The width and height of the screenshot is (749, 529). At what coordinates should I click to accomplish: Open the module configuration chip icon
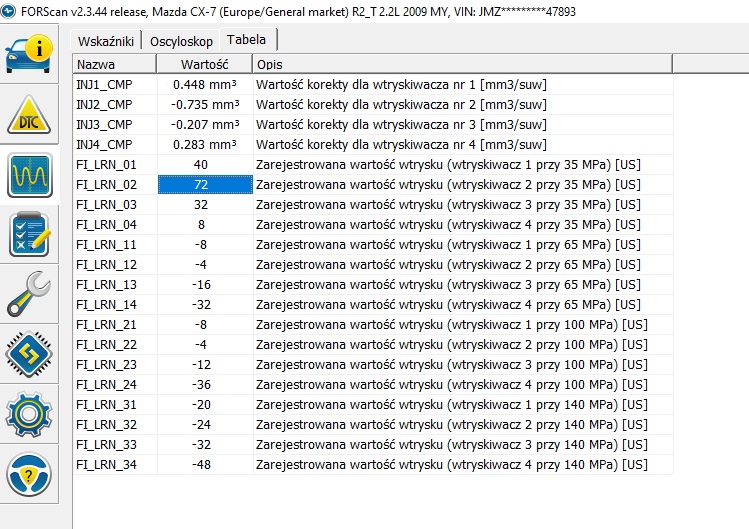[31, 354]
